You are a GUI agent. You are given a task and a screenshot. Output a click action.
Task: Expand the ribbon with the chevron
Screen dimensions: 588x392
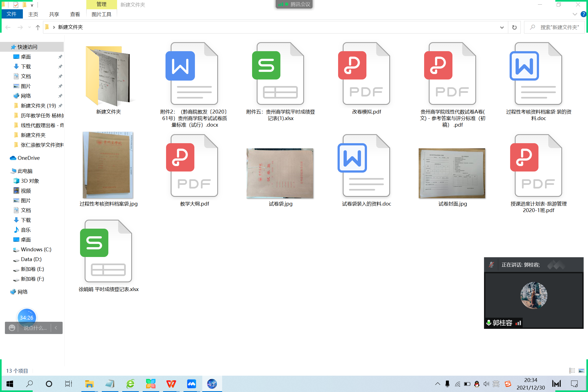pyautogui.click(x=575, y=14)
